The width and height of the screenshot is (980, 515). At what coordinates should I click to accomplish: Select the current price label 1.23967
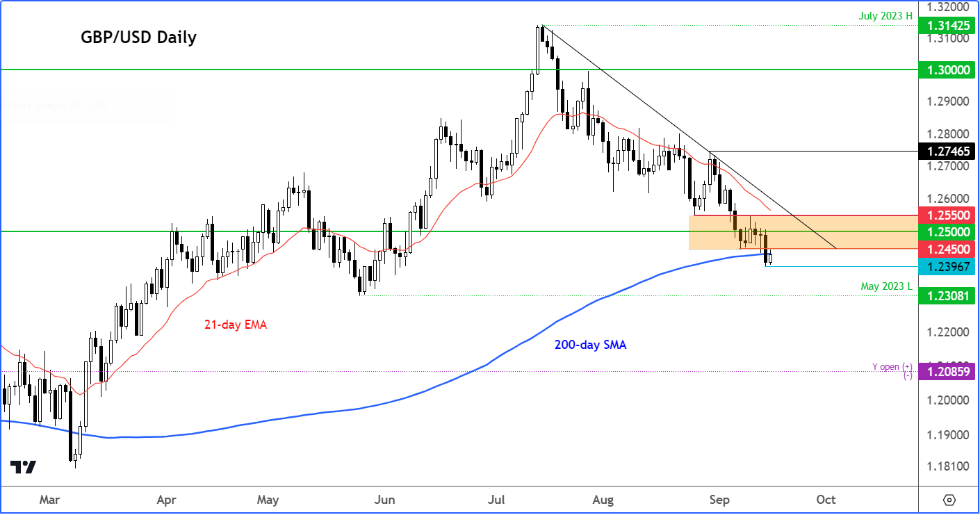pos(946,266)
